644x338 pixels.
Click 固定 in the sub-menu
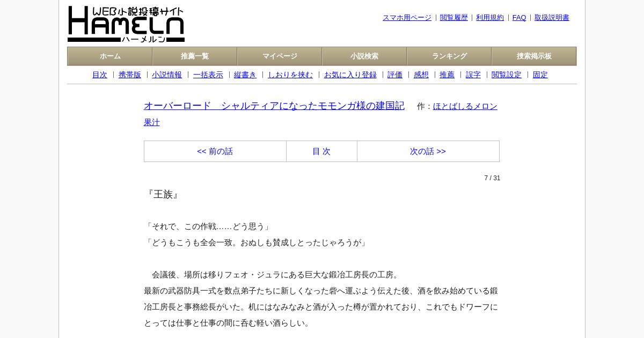540,75
